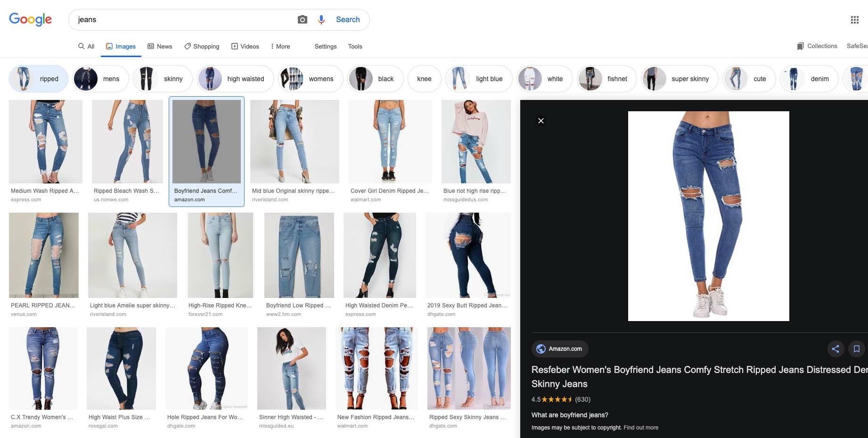Open the Google apps grid menu
The width and height of the screenshot is (868, 438).
click(854, 20)
